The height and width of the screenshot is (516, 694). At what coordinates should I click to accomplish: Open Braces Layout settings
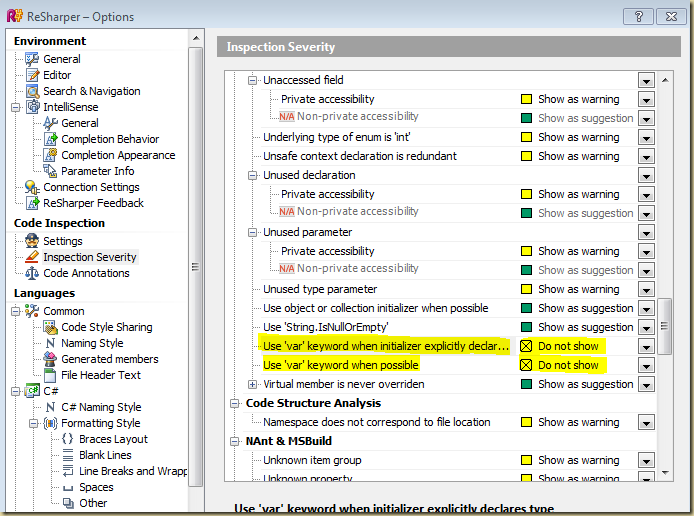pos(113,439)
